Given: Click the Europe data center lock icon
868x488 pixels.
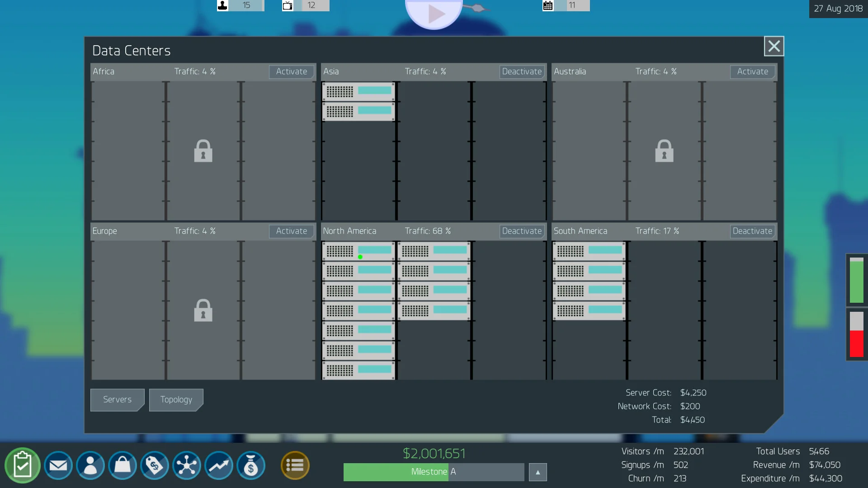Looking at the screenshot, I should 203,310.
